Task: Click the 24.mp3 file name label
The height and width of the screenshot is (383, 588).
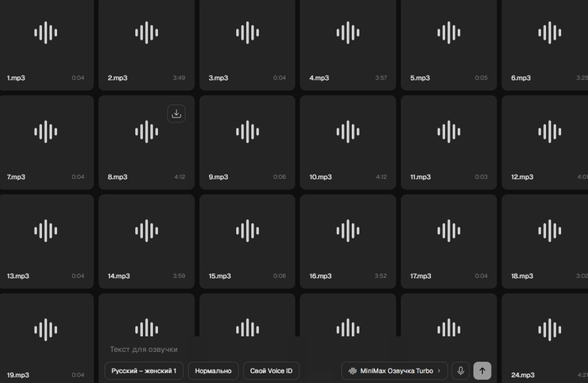Action: click(522, 375)
